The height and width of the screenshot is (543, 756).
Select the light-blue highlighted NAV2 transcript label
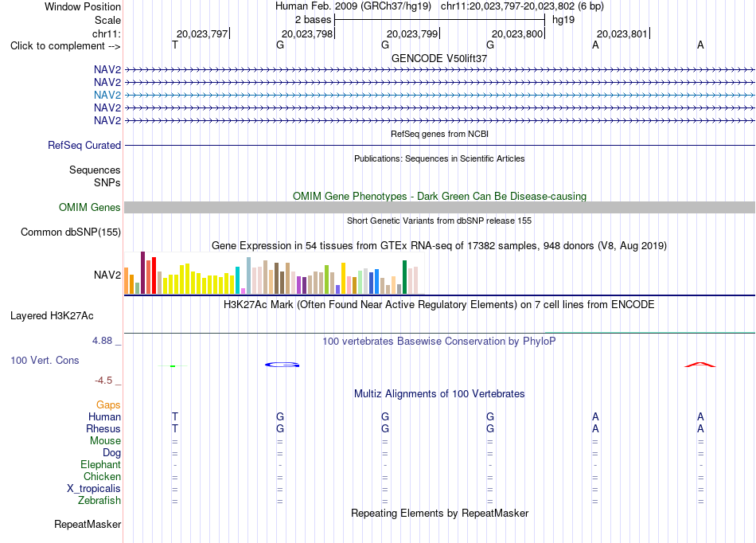107,95
